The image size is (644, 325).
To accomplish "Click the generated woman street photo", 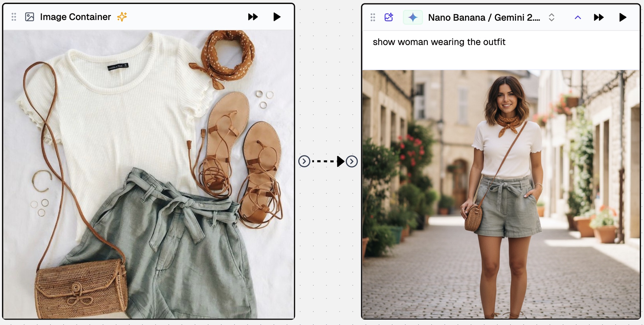I will (x=501, y=194).
